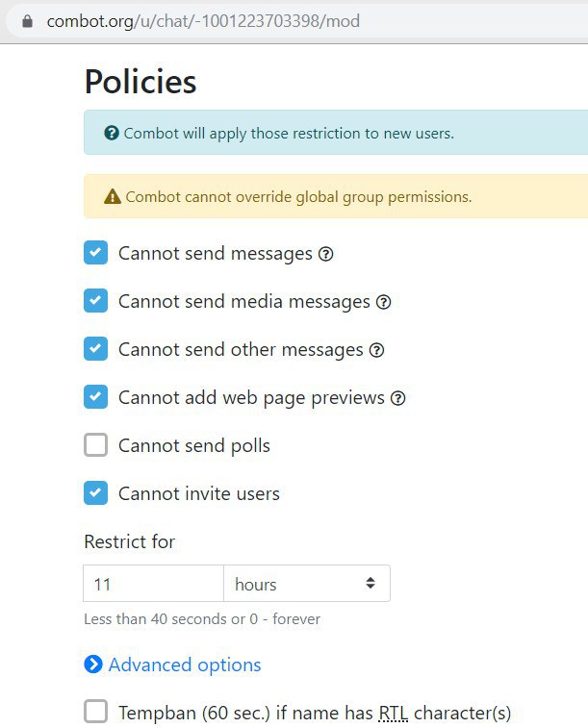Open help icon next to Cannot add web page previews
The height and width of the screenshot is (728, 588).
pos(397,398)
